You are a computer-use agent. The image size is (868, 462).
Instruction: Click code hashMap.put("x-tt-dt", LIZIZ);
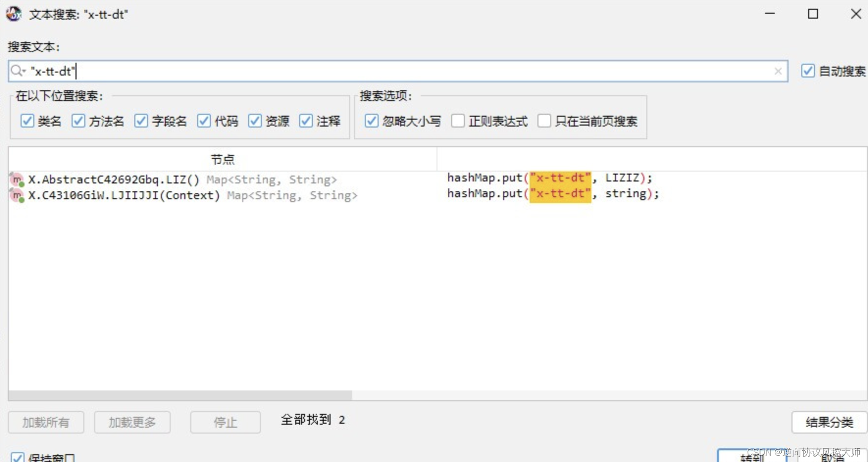click(549, 178)
